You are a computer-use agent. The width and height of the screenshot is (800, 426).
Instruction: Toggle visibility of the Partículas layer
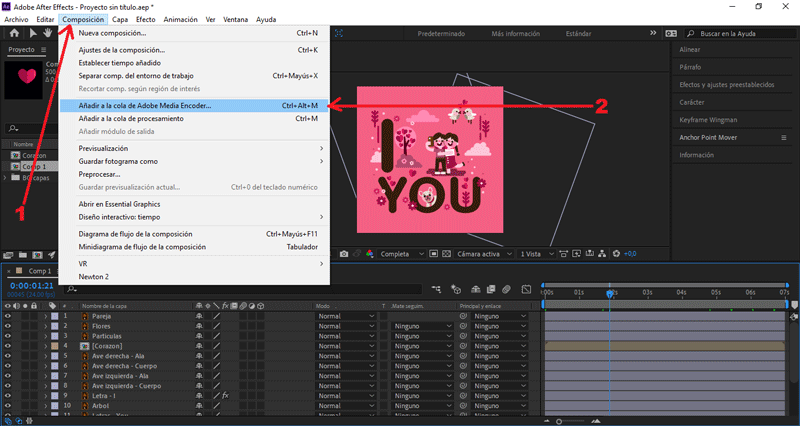pyautogui.click(x=8, y=336)
